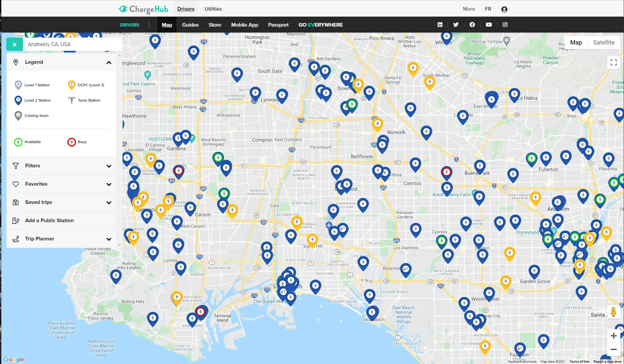Expand the Saved trips section
624x364 pixels.
point(61,202)
